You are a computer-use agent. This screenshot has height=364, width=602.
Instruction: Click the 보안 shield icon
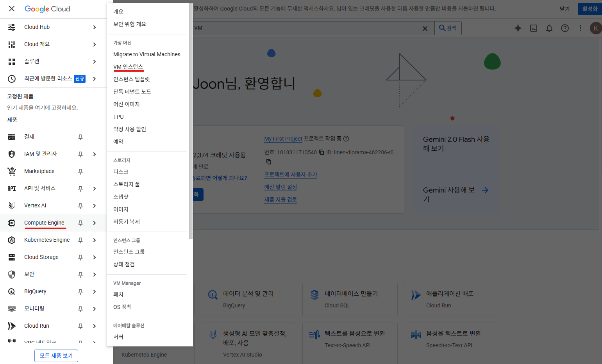(x=12, y=275)
